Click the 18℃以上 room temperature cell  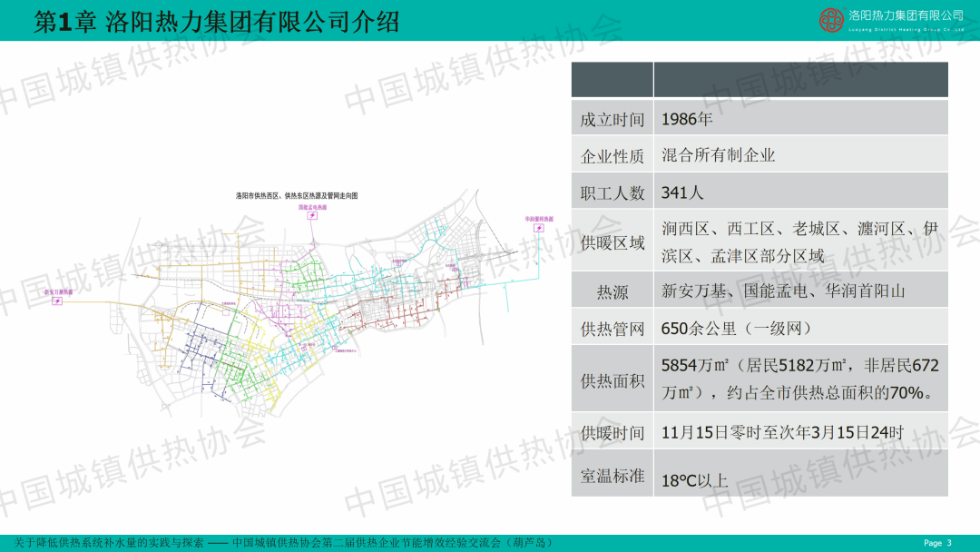click(x=694, y=480)
